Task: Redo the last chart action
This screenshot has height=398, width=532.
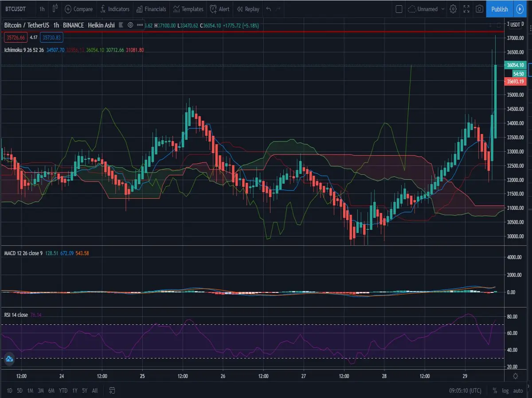Action: [278, 9]
